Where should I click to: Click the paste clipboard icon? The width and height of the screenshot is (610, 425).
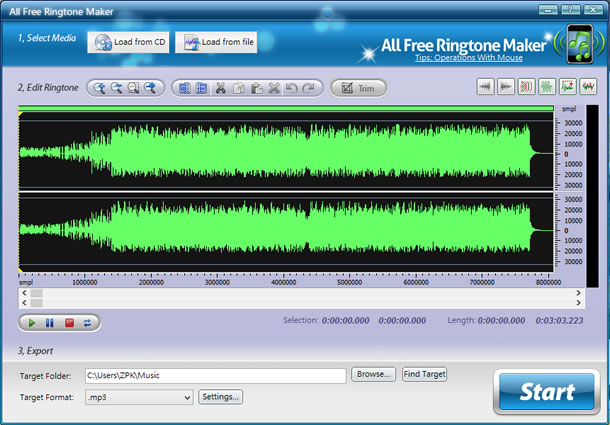(x=256, y=88)
